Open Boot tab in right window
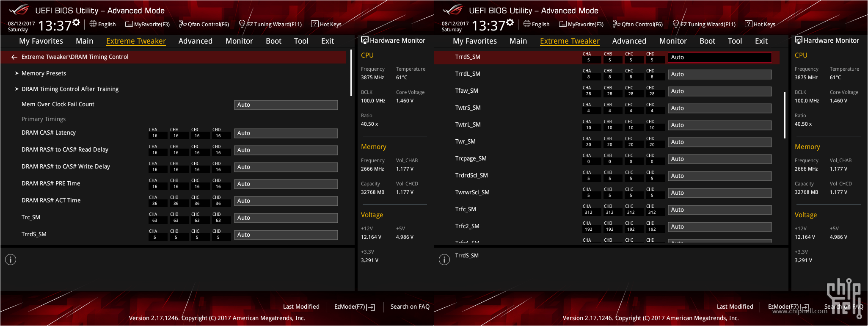This screenshot has height=326, width=868. (707, 41)
